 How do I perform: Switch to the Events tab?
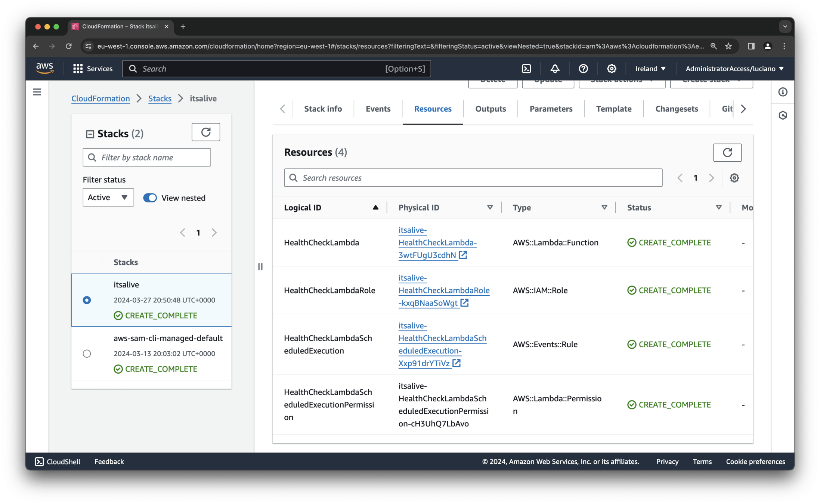(x=378, y=109)
